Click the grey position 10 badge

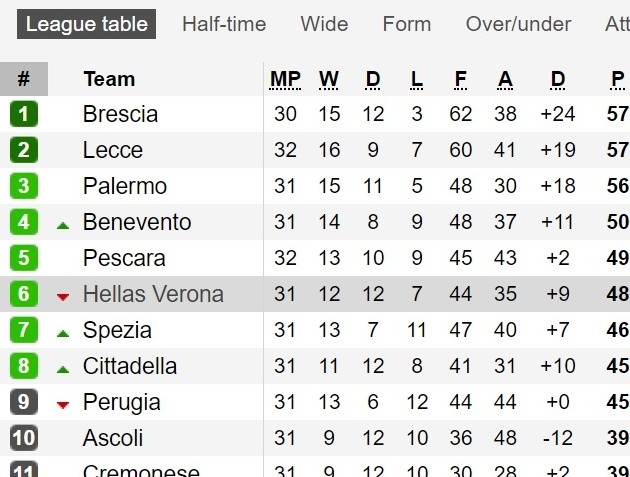(x=24, y=438)
